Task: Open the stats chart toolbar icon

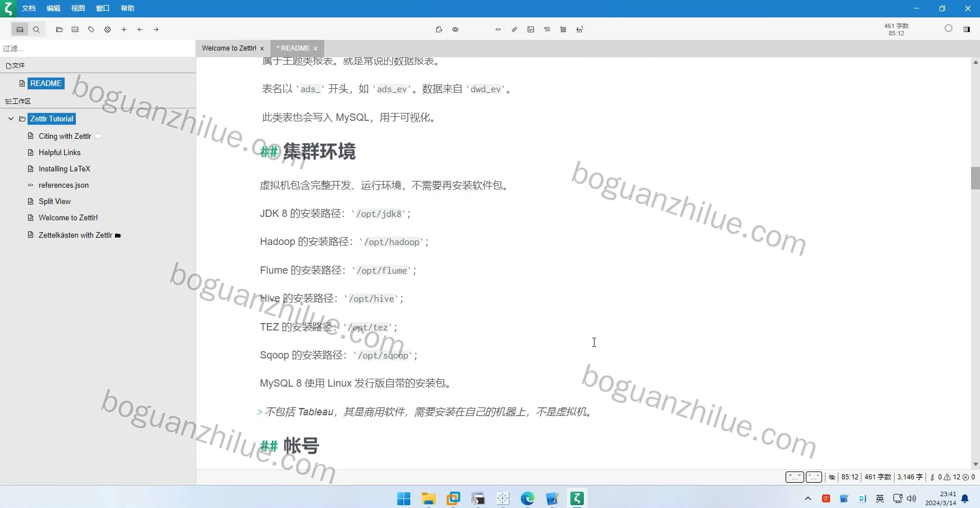Action: [75, 30]
